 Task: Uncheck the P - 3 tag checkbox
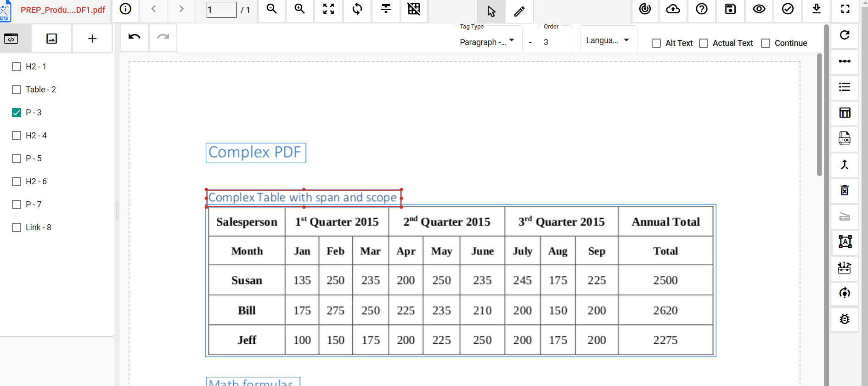pyautogui.click(x=17, y=113)
